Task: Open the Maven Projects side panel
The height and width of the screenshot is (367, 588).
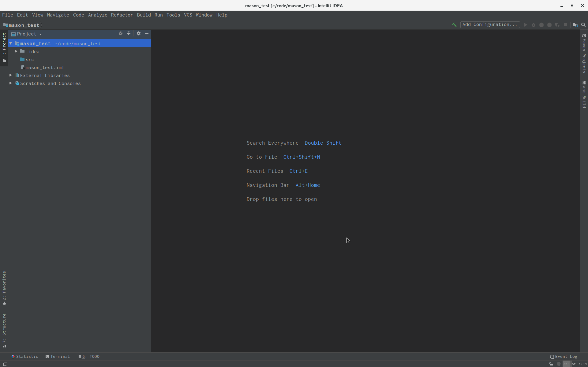Action: pos(584,53)
